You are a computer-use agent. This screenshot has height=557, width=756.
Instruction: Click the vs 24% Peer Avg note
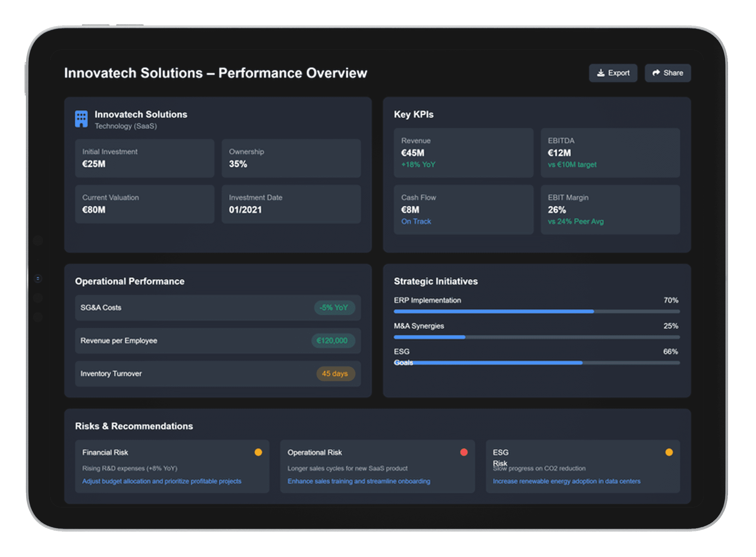(x=576, y=222)
